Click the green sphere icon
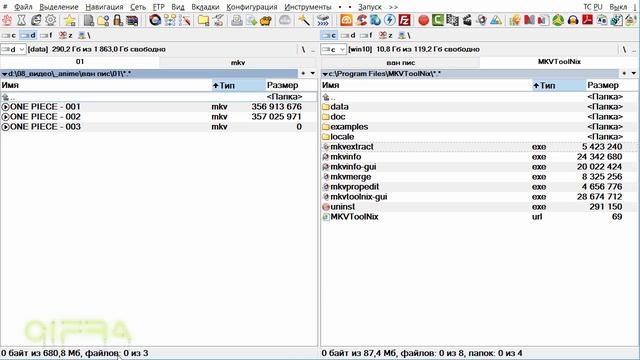This screenshot has width=640, height=360. tap(558, 20)
